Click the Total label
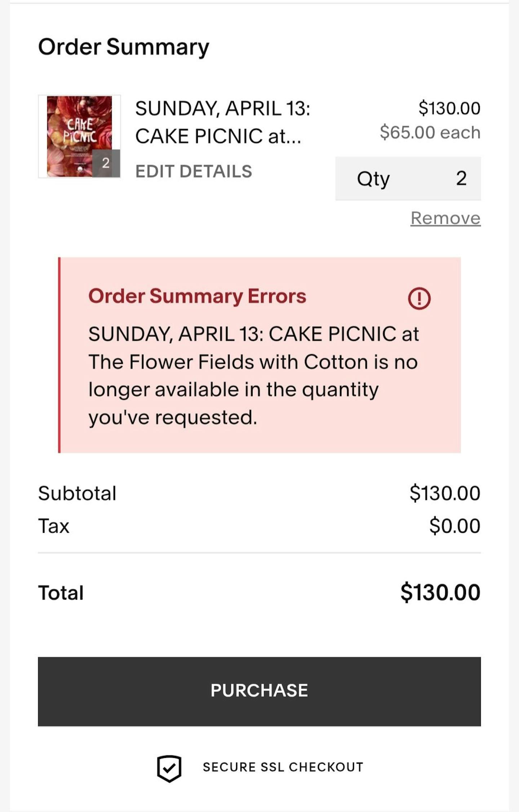This screenshot has width=519, height=812. (61, 593)
